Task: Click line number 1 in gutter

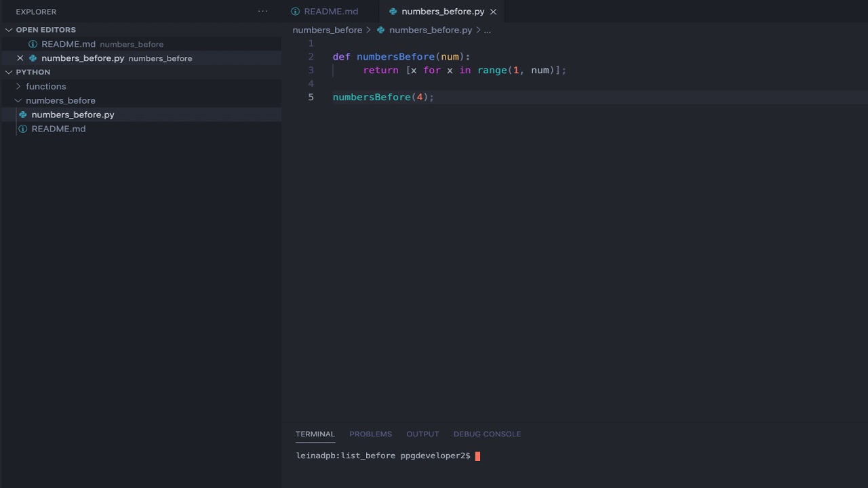Action: click(x=311, y=43)
